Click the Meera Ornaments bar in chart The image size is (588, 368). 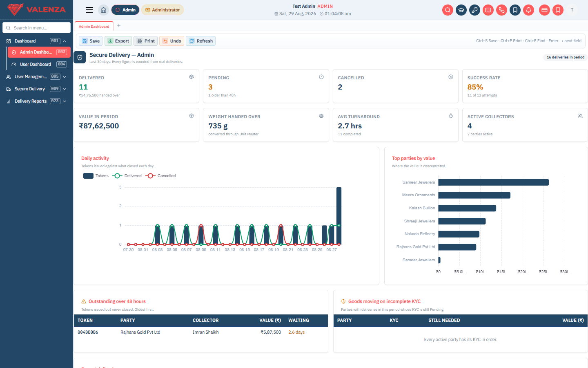[474, 195]
